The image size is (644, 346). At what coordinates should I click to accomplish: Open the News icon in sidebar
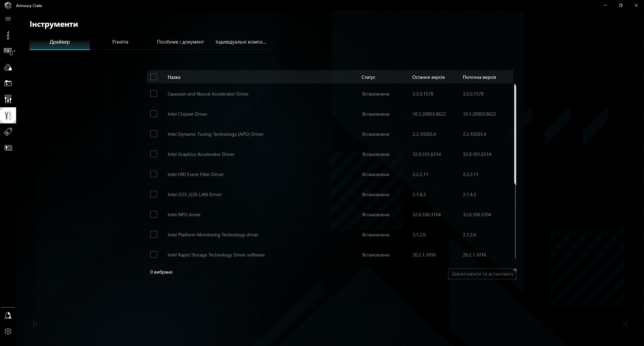[x=8, y=148]
